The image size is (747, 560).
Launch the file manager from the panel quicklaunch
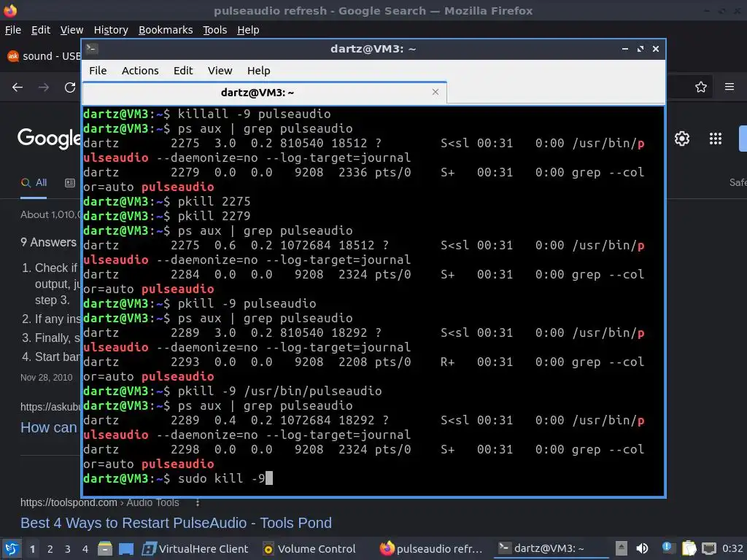105,548
